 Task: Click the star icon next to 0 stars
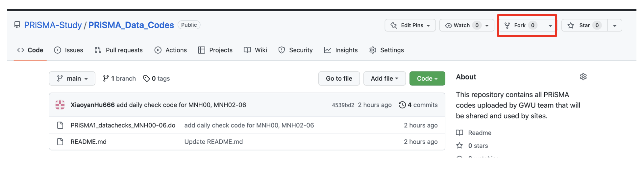coord(459,146)
